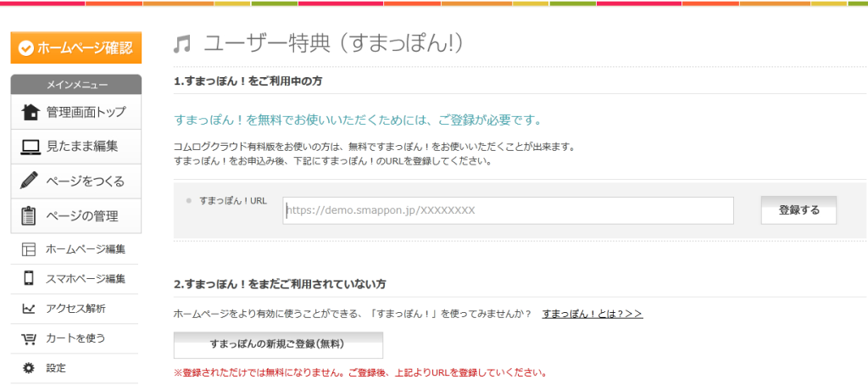Open the 管理画面トップ menu item
This screenshot has width=868, height=385.
tap(86, 112)
